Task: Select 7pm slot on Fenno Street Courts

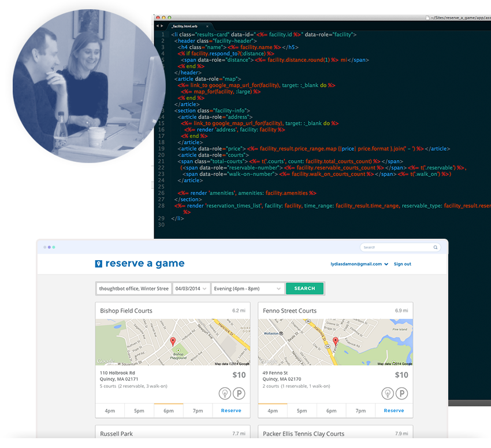Action: pyautogui.click(x=360, y=411)
